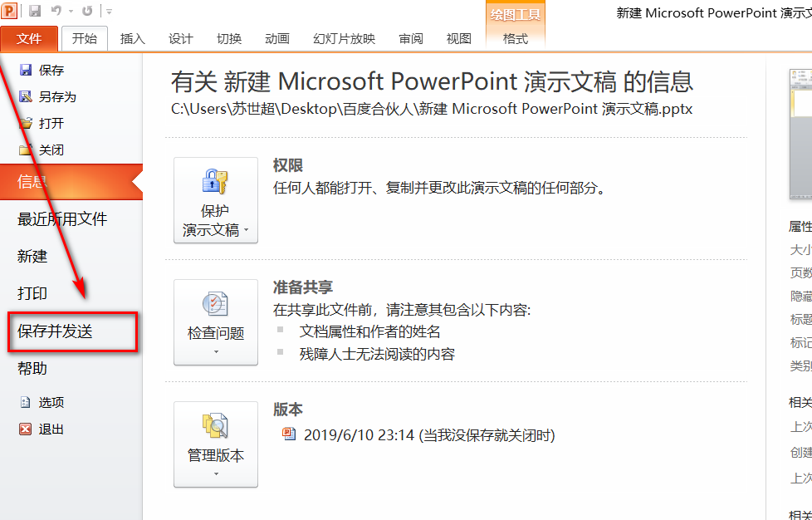Open the 视图 ribbon tab
Viewport: 812px width, 520px height.
point(459,38)
